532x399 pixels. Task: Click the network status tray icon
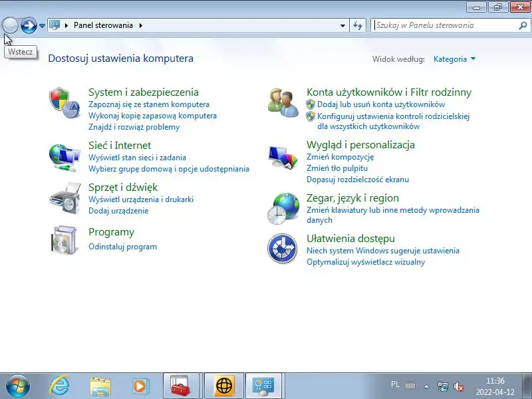tap(443, 386)
